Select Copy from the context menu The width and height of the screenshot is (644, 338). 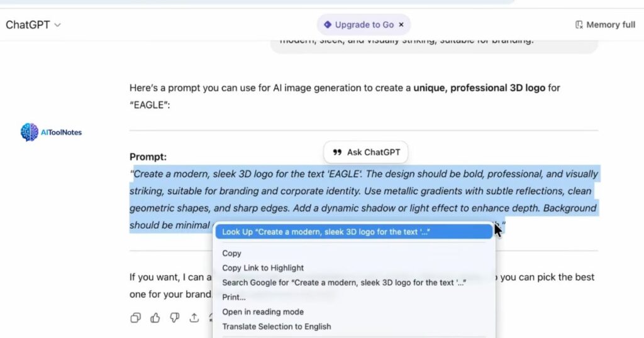232,253
